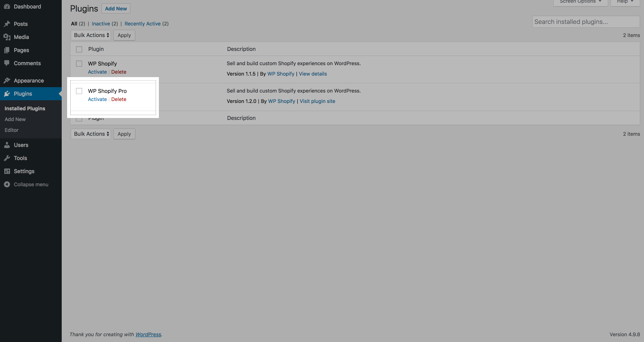Delete the WP Shopify plugin
This screenshot has width=644, height=342.
coord(119,72)
